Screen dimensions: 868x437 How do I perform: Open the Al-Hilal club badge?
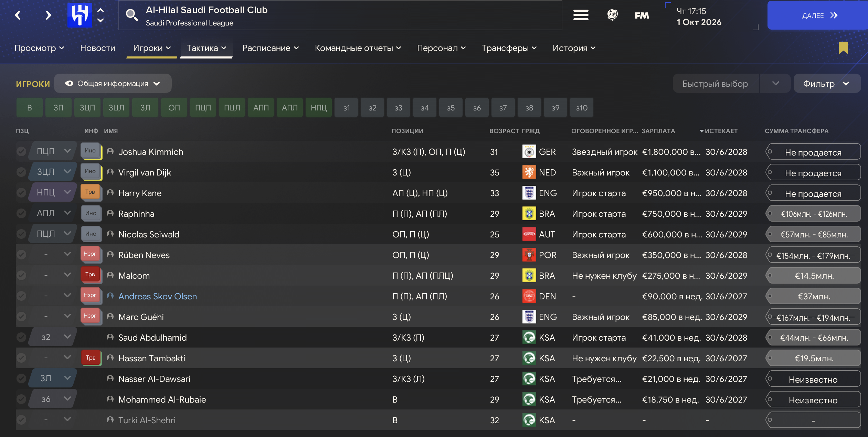pyautogui.click(x=80, y=15)
